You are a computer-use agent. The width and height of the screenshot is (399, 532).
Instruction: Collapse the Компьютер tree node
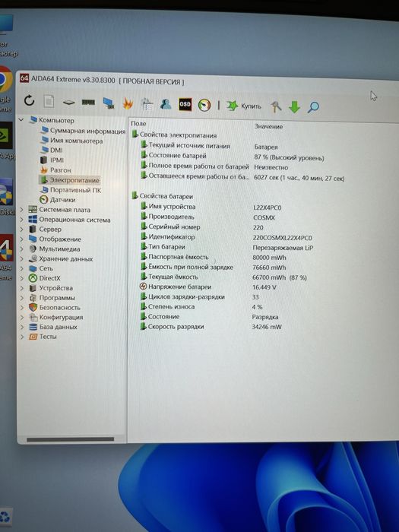click(21, 120)
